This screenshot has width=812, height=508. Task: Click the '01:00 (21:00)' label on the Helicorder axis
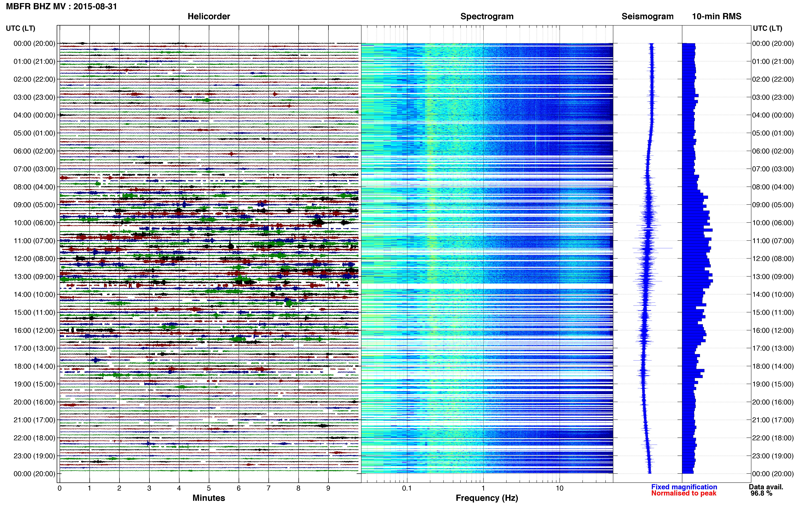click(x=34, y=62)
